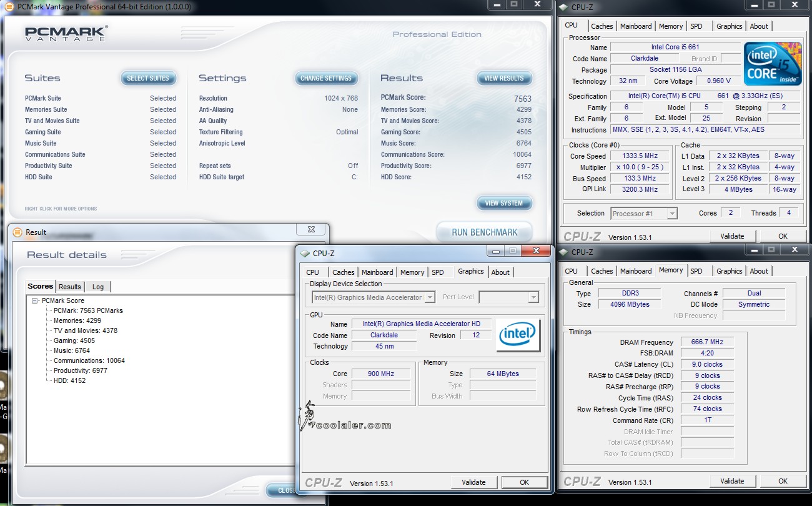Open About tab in top-right CPU-Z
The height and width of the screenshot is (506, 812).
(x=759, y=26)
